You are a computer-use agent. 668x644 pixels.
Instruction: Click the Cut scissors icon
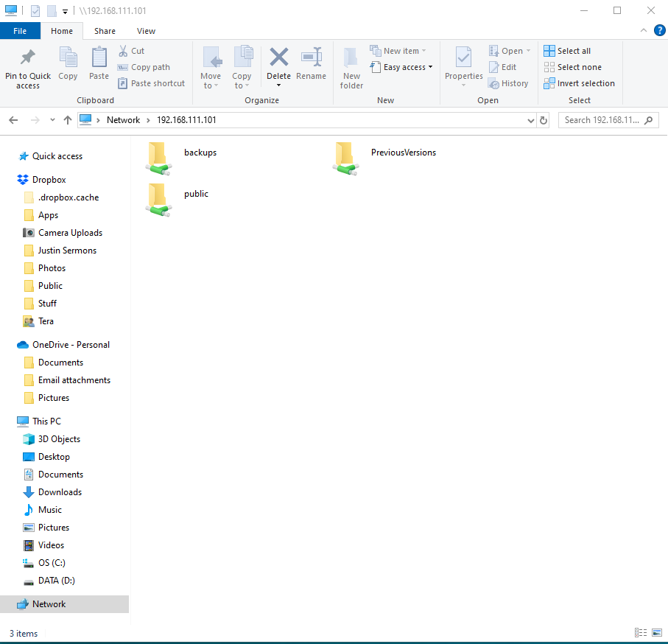[x=123, y=51]
